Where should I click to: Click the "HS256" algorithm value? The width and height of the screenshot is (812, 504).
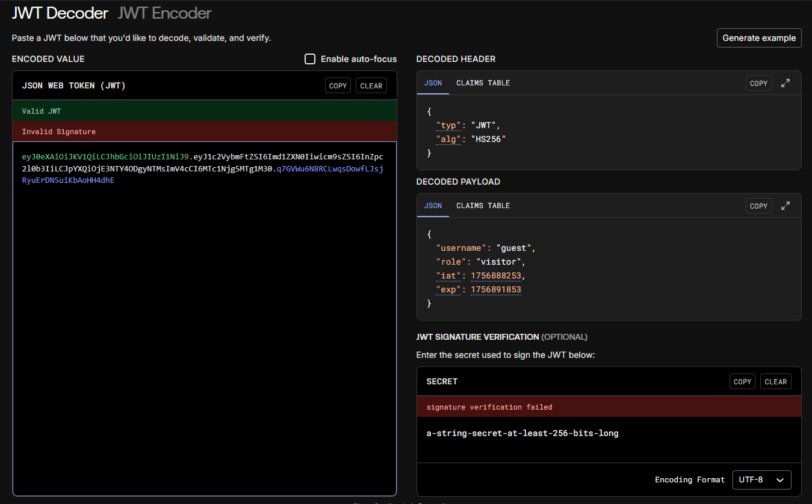point(488,139)
